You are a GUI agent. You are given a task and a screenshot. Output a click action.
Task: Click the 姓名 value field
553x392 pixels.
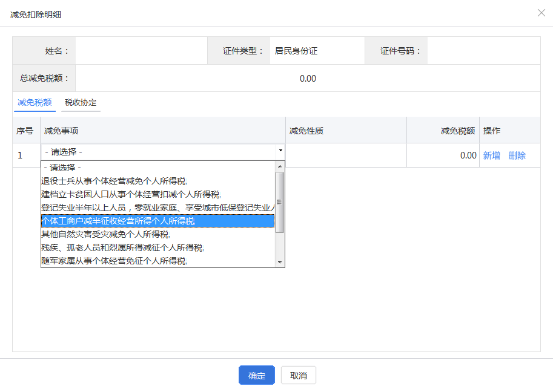(x=141, y=51)
